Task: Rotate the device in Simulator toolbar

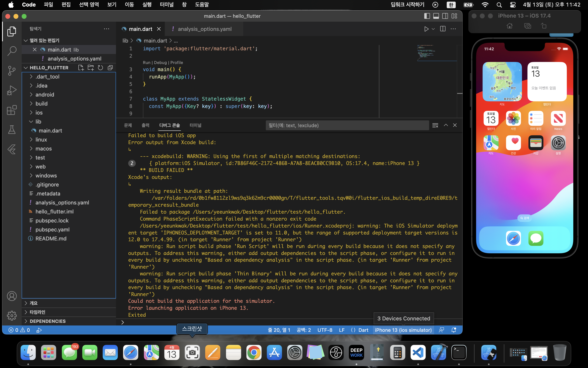Action: click(544, 26)
